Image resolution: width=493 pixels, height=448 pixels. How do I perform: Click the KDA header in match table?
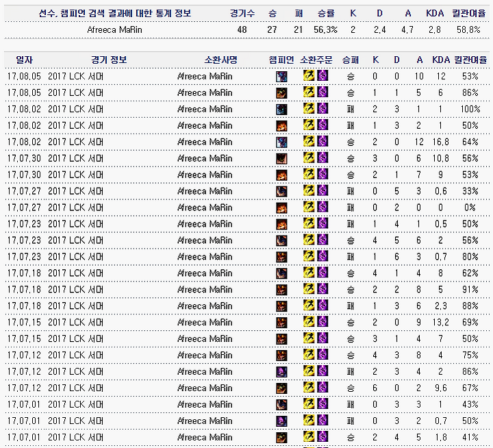pos(441,60)
